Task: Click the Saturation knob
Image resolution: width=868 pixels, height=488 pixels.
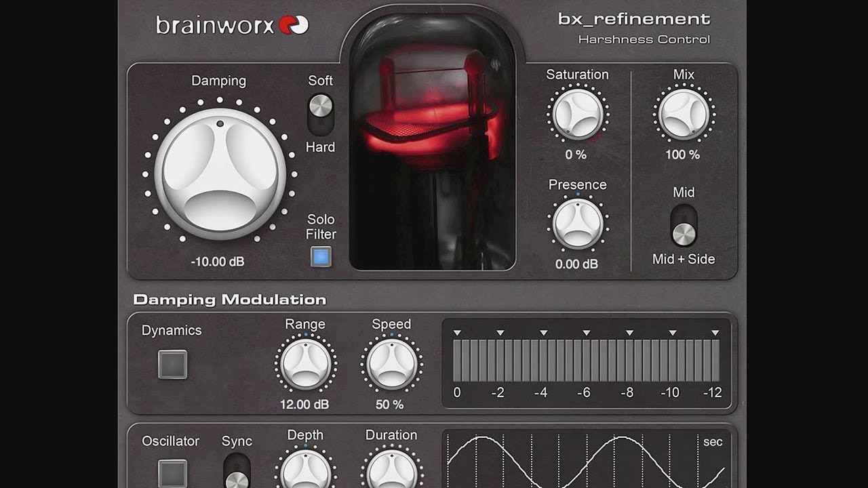Action: click(578, 115)
